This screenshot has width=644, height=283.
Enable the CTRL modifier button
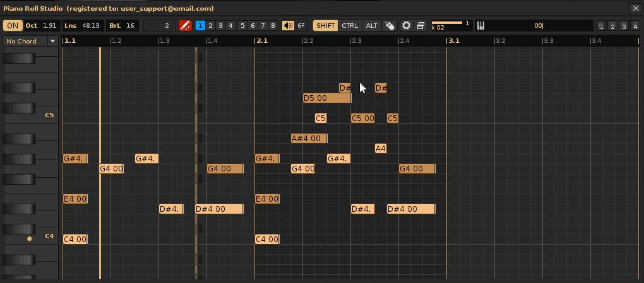click(x=350, y=26)
